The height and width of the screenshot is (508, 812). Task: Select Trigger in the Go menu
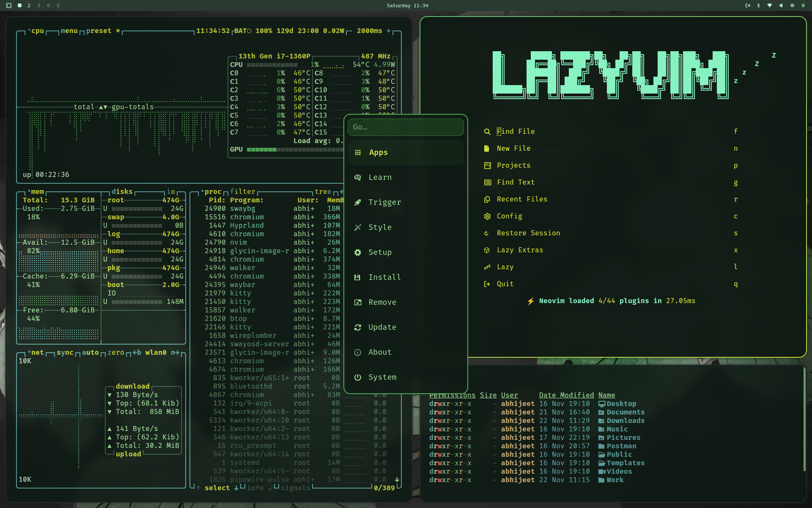[x=406, y=202]
